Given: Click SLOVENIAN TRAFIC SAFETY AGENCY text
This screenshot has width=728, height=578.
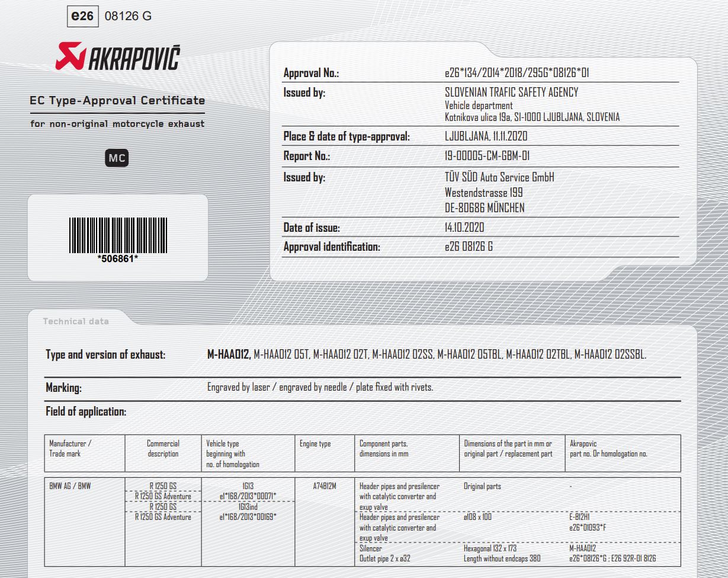Looking at the screenshot, I should pyautogui.click(x=511, y=92).
